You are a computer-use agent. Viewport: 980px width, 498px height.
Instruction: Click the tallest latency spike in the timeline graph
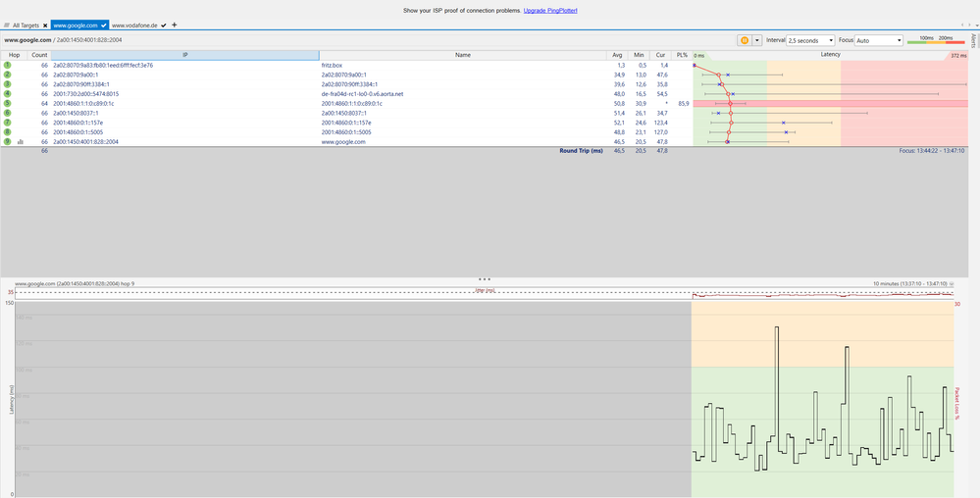776,381
